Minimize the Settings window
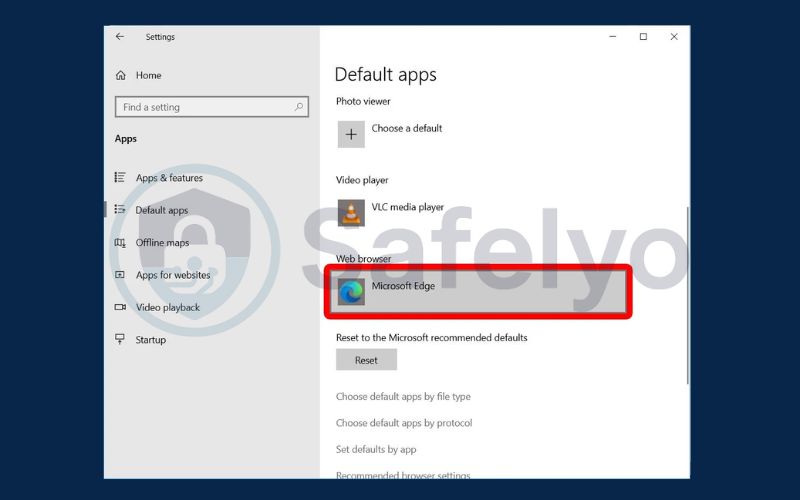800x500 pixels. [x=613, y=37]
